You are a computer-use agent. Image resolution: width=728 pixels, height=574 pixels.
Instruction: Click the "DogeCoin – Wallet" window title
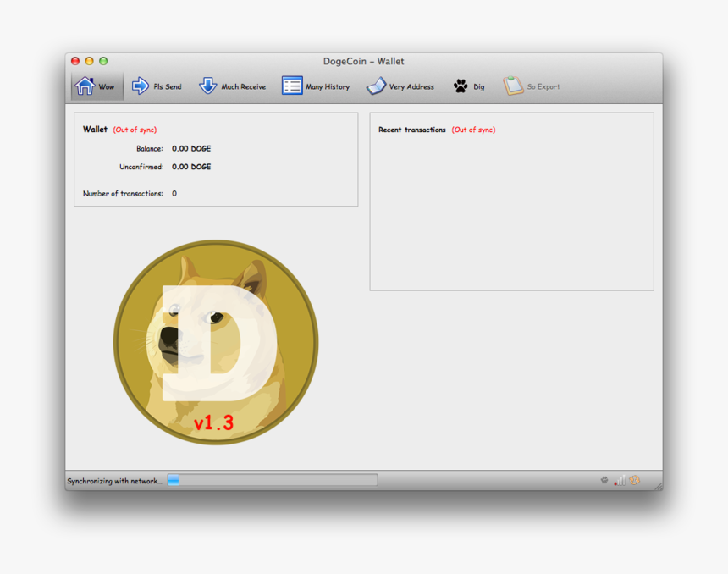click(363, 61)
